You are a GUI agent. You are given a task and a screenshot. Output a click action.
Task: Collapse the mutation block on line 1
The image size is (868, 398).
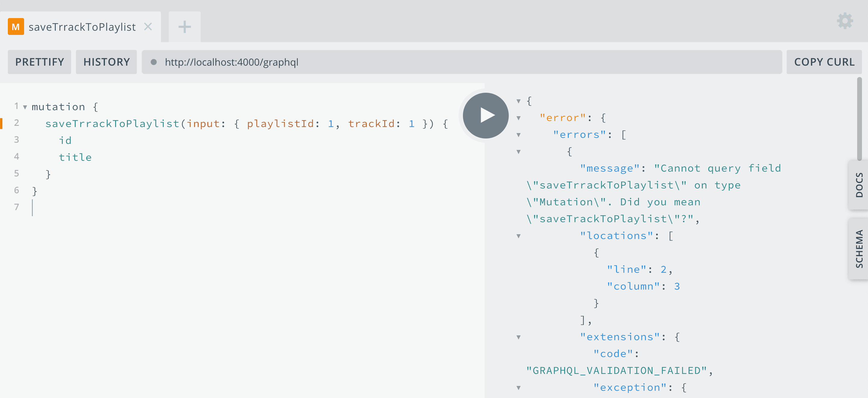[x=25, y=107]
